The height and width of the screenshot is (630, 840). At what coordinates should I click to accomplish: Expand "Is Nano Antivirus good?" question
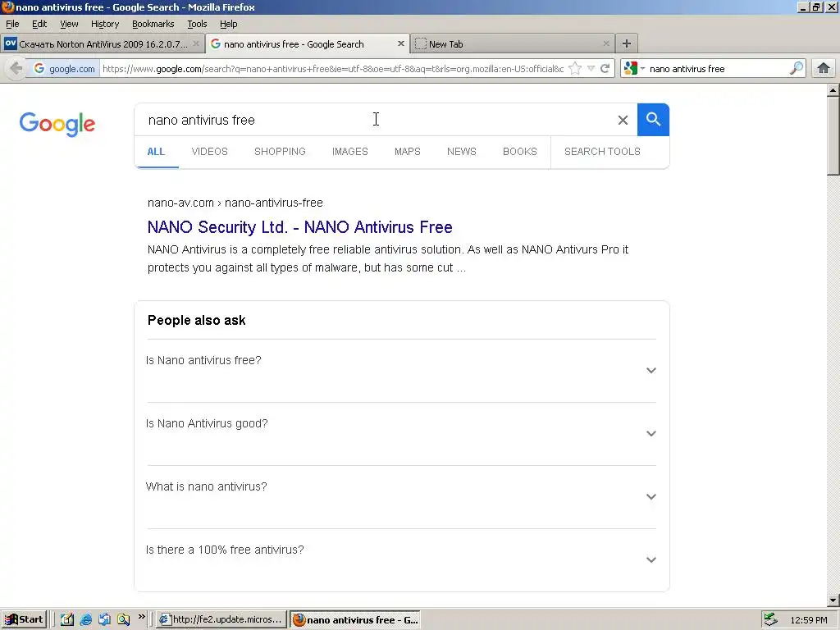pyautogui.click(x=401, y=433)
